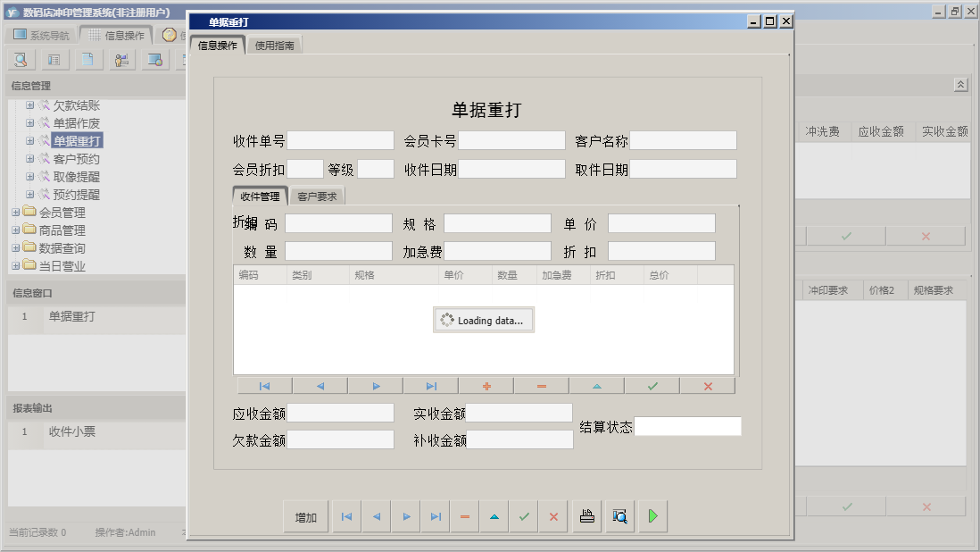
Task: Open the report list icon beside the query icon
Action: tap(53, 59)
